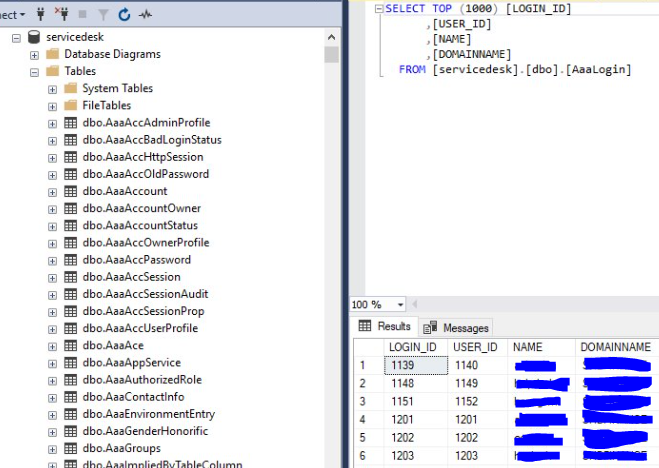
Task: Select the dbo.AaaAppService table name
Action: coord(132,363)
